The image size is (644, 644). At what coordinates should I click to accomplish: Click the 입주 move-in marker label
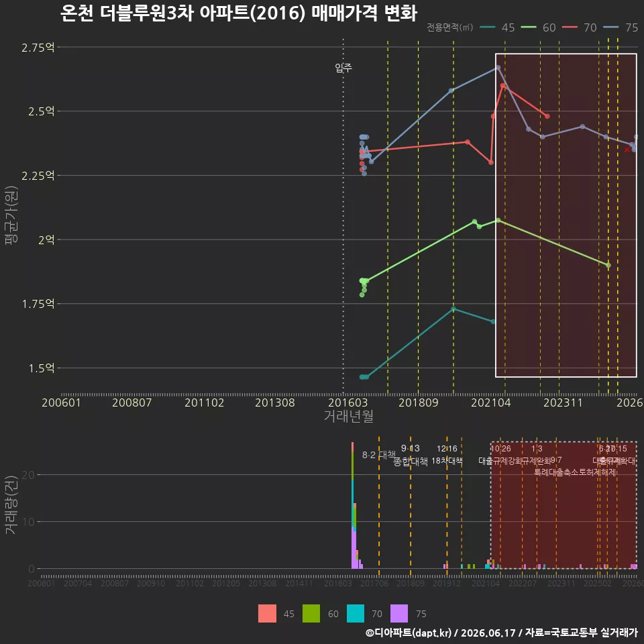[x=343, y=68]
